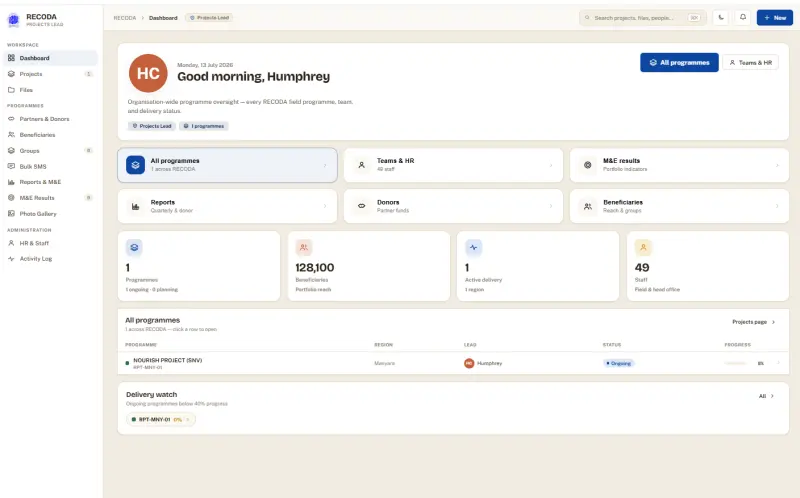Click the Bulk SMS sidebar icon
800x498 pixels.
(11, 166)
